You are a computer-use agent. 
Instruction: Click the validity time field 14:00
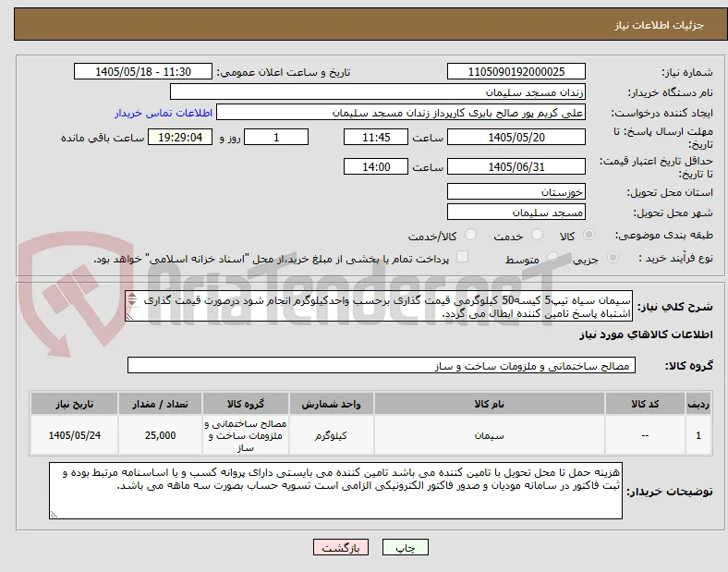tap(376, 166)
